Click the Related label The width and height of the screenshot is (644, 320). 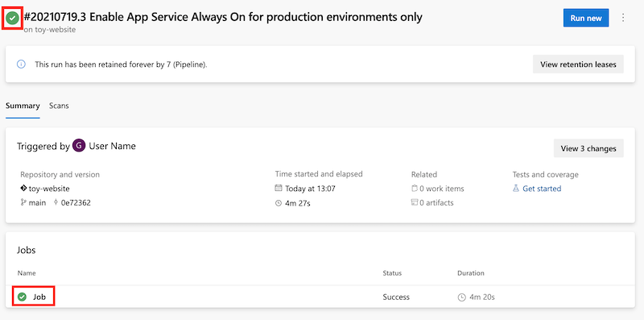(424, 174)
